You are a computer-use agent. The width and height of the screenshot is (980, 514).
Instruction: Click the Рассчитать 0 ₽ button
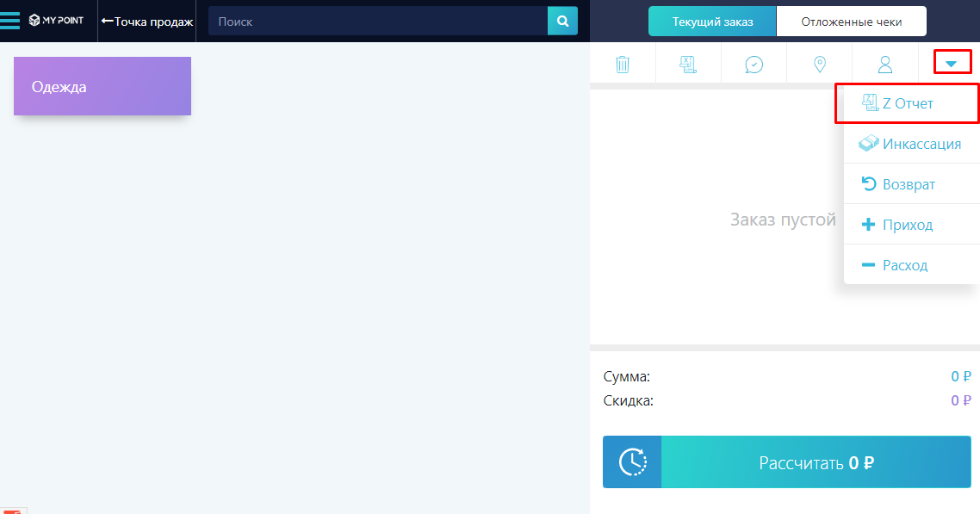(x=816, y=462)
